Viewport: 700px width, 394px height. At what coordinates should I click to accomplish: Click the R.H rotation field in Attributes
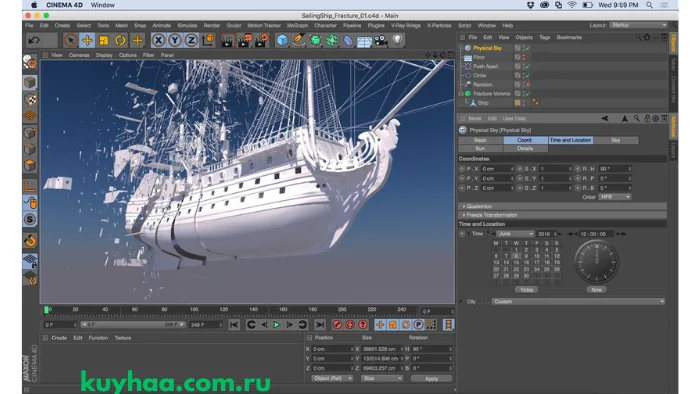click(x=615, y=169)
